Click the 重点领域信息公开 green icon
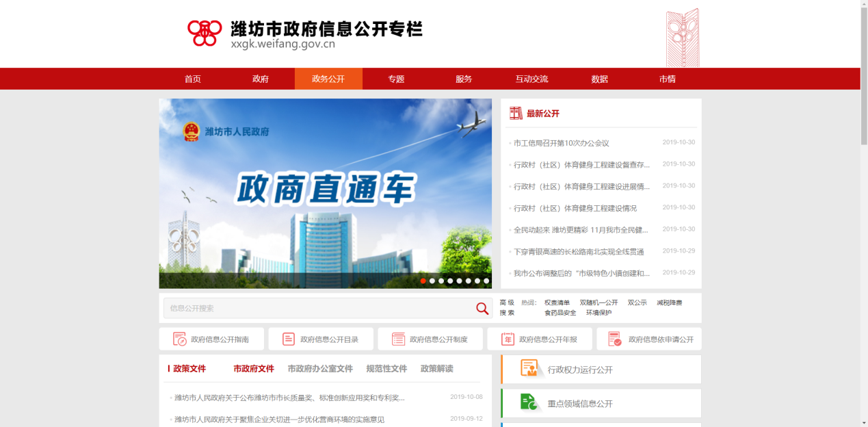Viewport: 868px width, 427px height. [x=529, y=402]
